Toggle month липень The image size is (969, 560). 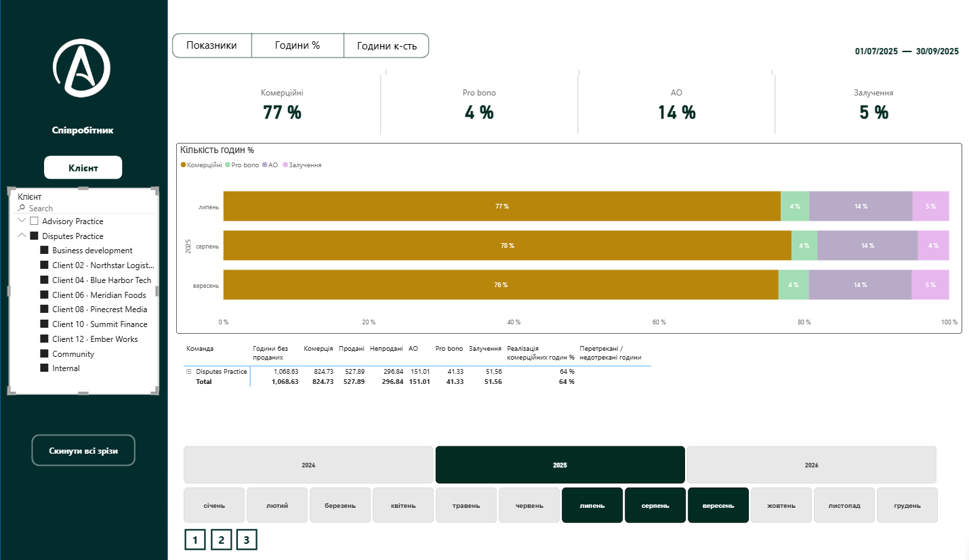click(x=592, y=505)
